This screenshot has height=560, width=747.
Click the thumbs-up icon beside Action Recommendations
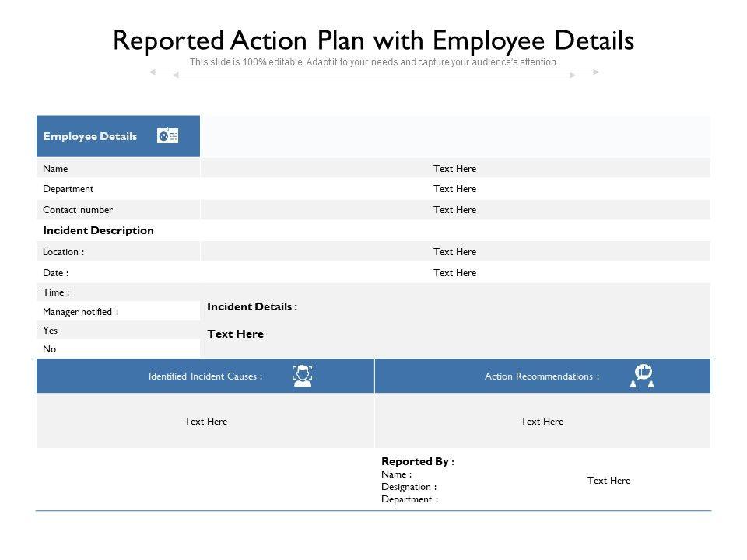642,376
